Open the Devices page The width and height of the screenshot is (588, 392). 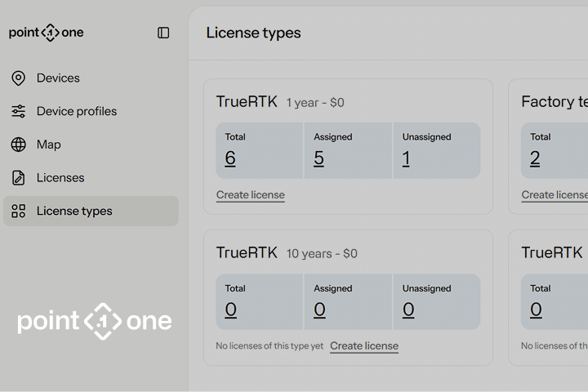[58, 78]
